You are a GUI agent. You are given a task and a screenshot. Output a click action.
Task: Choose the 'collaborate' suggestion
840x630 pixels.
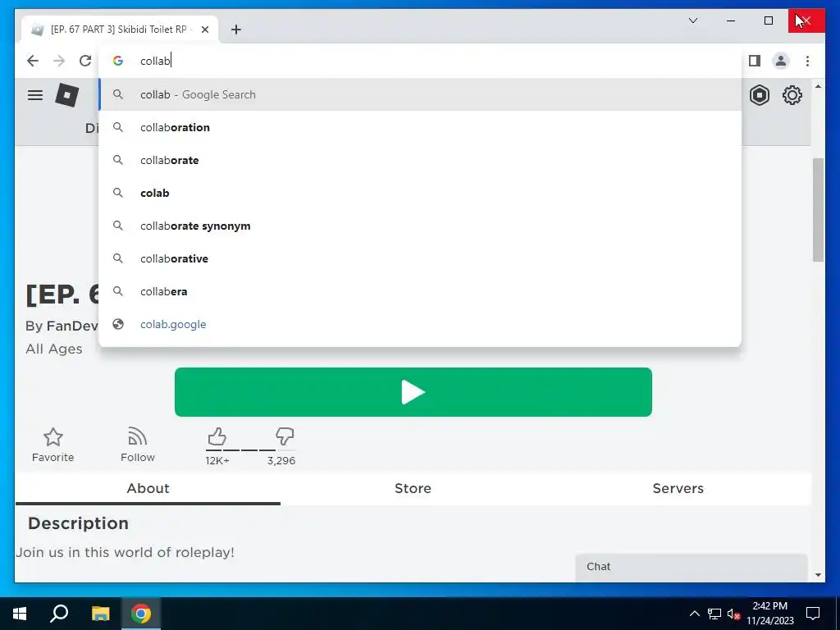(421, 160)
